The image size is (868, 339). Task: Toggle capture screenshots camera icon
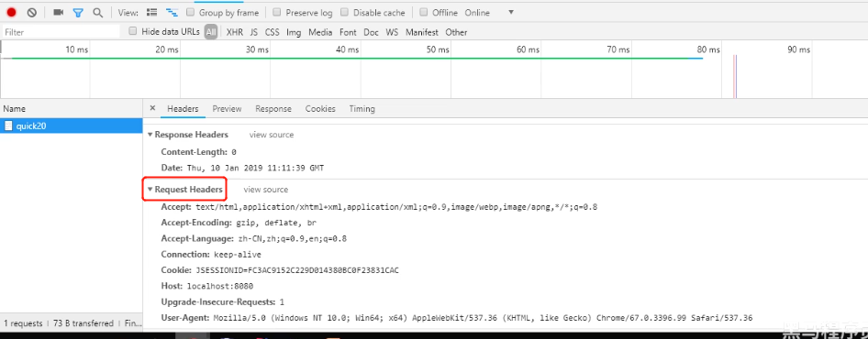(58, 12)
